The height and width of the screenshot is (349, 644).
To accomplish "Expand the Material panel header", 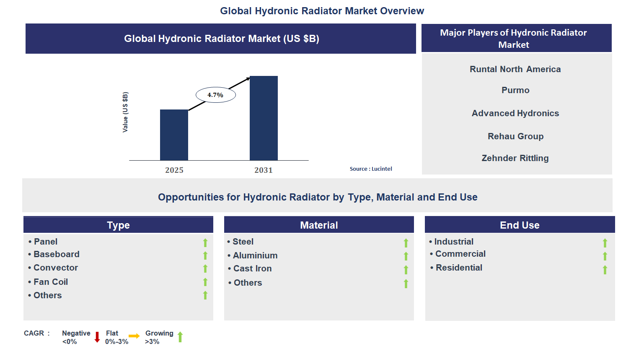I will coord(319,225).
